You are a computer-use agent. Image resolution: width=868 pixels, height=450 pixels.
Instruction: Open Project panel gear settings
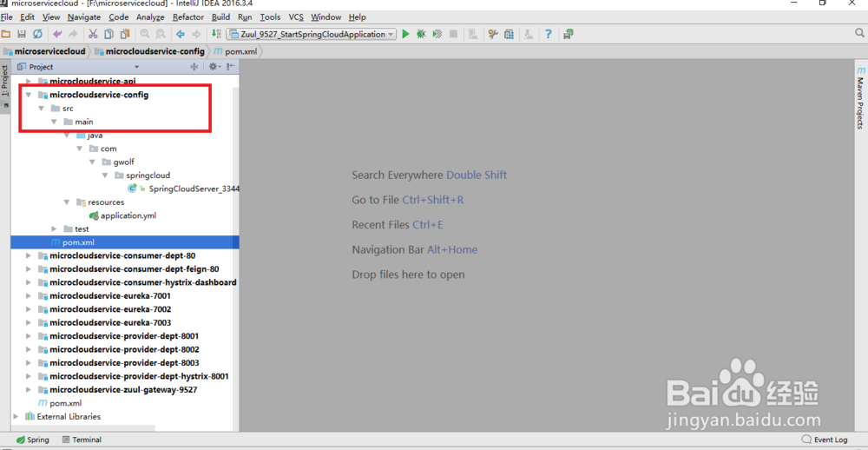click(x=214, y=67)
